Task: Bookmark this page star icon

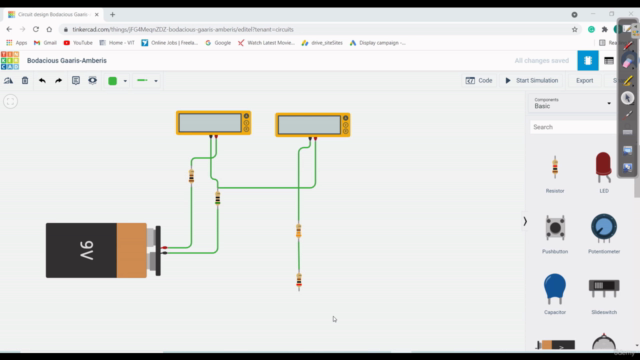Action: point(575,29)
